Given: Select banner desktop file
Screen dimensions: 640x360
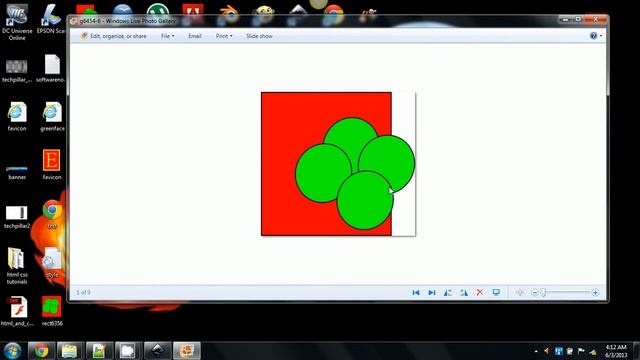Looking at the screenshot, I should click(x=17, y=171).
